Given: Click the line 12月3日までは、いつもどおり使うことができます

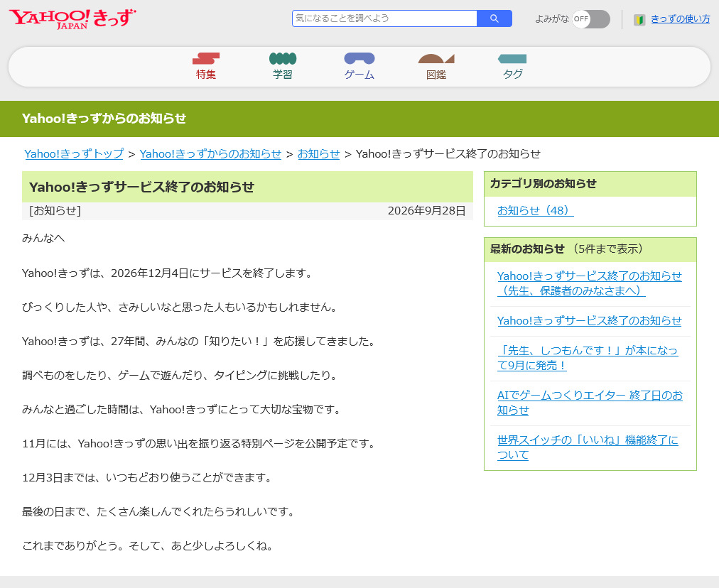Looking at the screenshot, I should (x=148, y=478).
